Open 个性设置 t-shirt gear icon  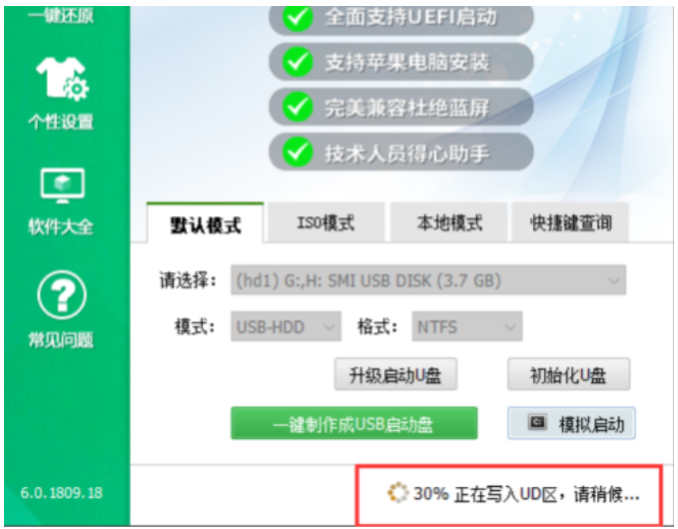[62, 78]
